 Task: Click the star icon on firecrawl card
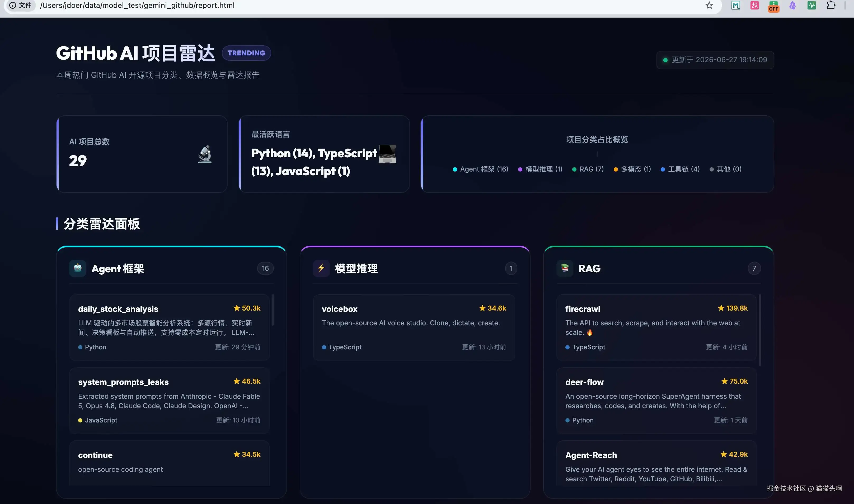coord(721,308)
